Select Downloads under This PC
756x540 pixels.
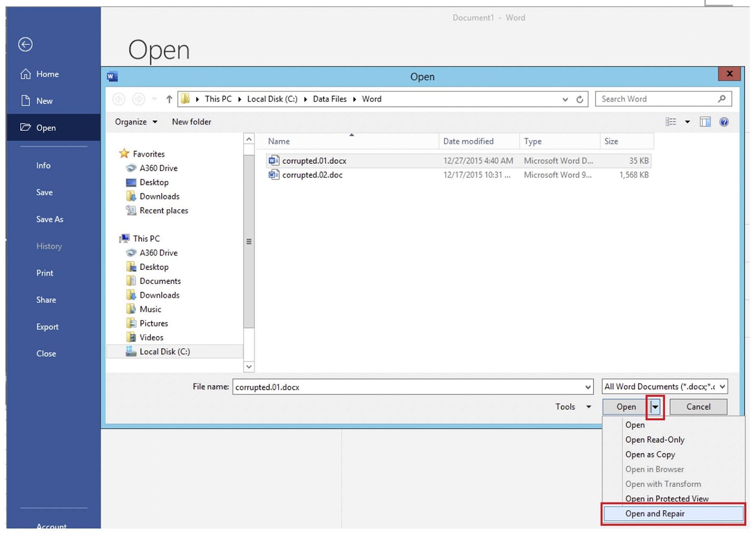coord(159,295)
